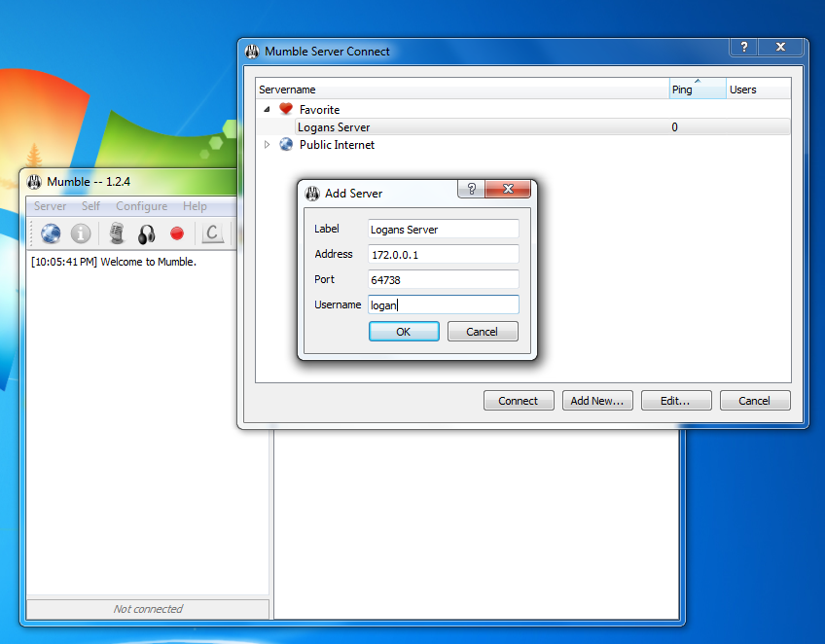Viewport: 825px width, 644px height.
Task: Click Cancel in Add Server dialog
Action: [x=483, y=332]
